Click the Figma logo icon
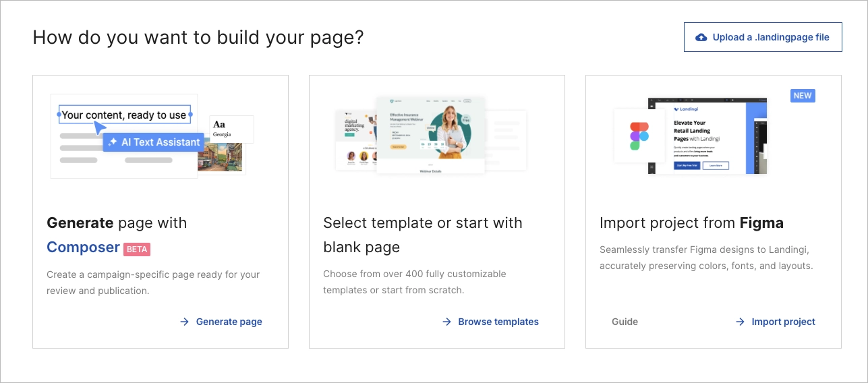Image resolution: width=868 pixels, height=383 pixels. pyautogui.click(x=639, y=136)
